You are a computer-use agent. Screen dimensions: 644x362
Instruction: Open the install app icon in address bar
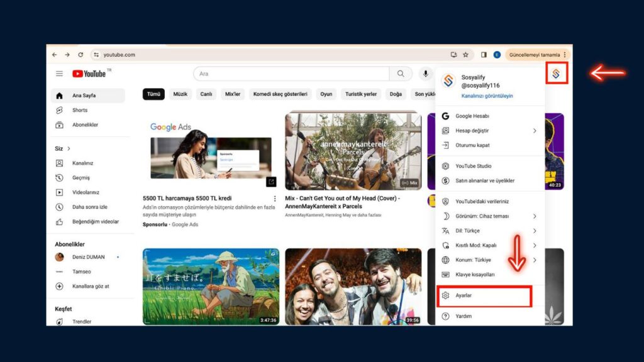click(453, 55)
